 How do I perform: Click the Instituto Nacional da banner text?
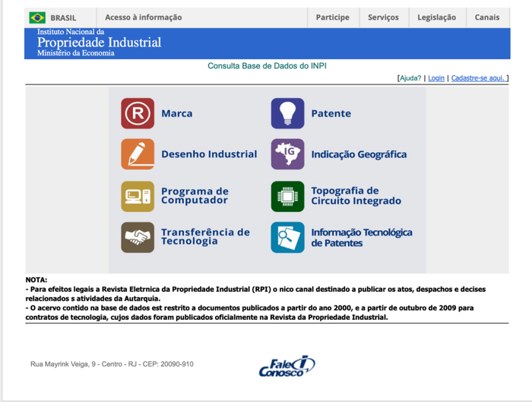71,32
